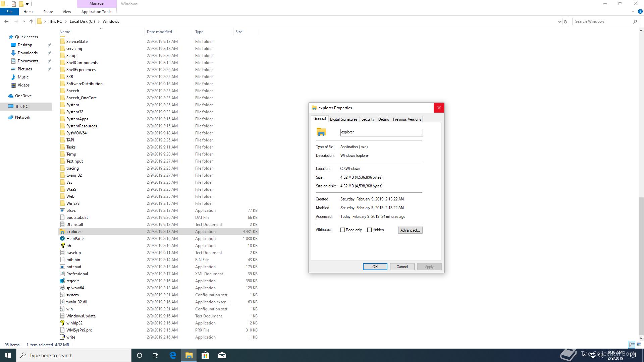The image size is (644, 362).
Task: Open address bar history dropdown
Action: coord(559,21)
